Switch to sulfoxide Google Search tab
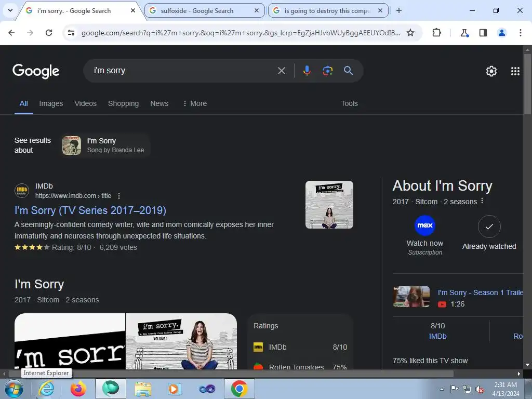Screen dimensions: 532x399 (x=204, y=10)
